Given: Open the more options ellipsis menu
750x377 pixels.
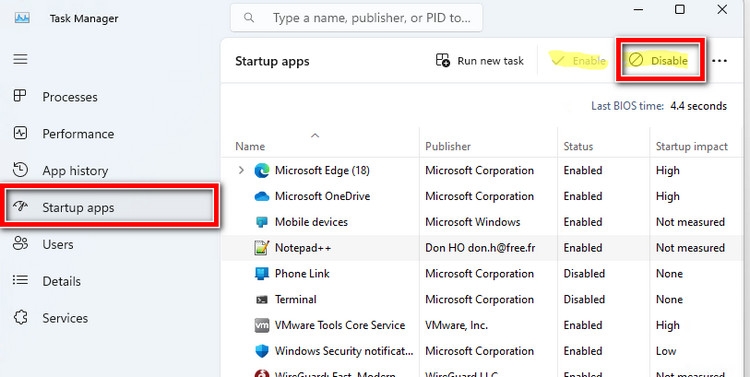Looking at the screenshot, I should click(x=719, y=61).
